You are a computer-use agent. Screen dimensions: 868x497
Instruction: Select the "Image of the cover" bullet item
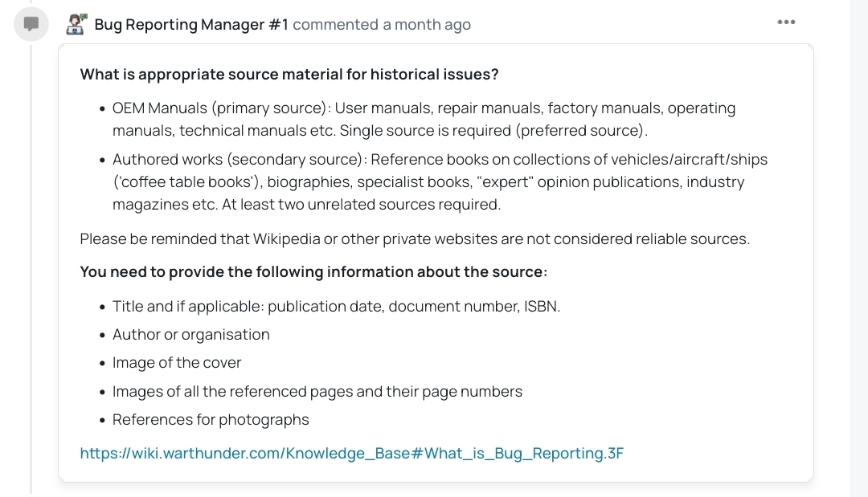coord(177,363)
